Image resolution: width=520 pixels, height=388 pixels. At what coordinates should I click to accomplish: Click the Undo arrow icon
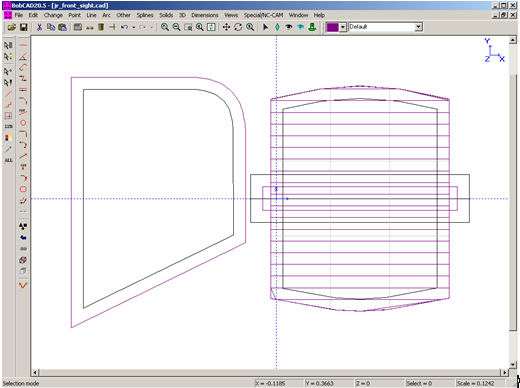[124, 27]
